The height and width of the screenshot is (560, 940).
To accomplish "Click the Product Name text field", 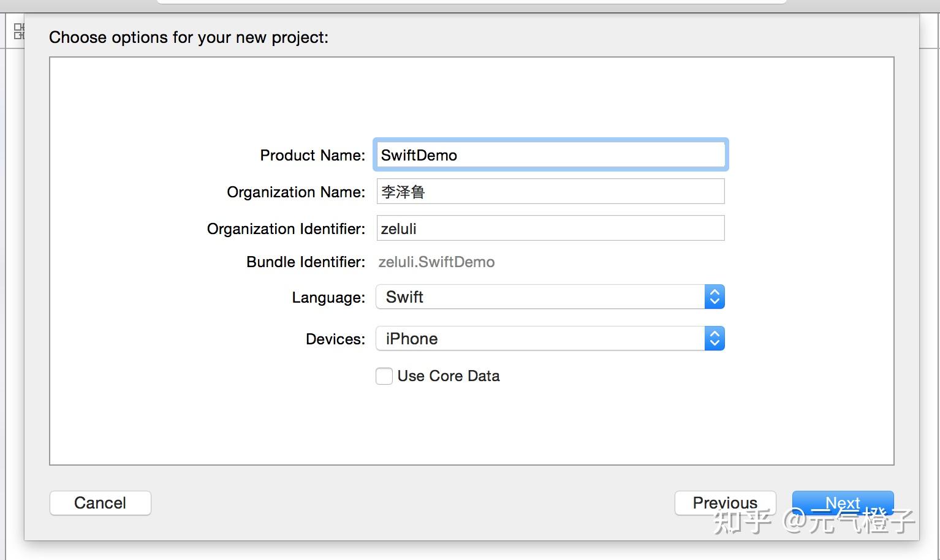I will tap(550, 155).
